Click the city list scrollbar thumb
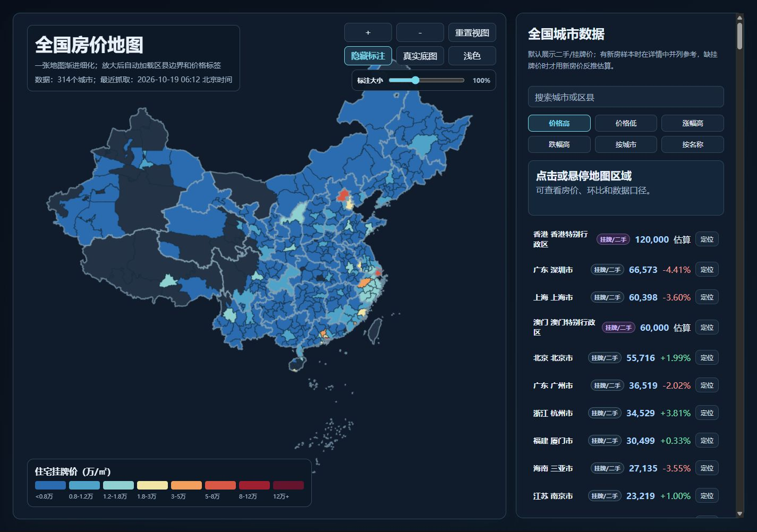The height and width of the screenshot is (532, 757). [739, 36]
